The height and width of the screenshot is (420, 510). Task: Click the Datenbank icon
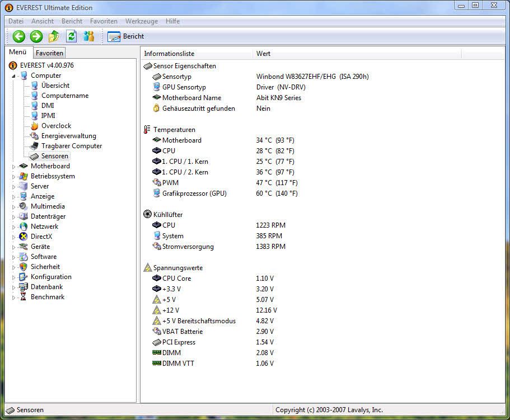pos(24,287)
